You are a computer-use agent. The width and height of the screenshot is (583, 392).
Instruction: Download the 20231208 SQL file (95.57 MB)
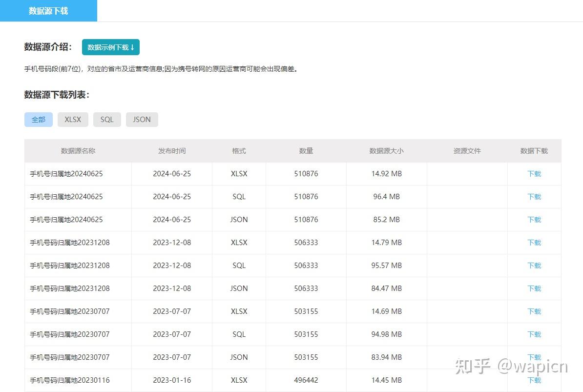coord(534,266)
